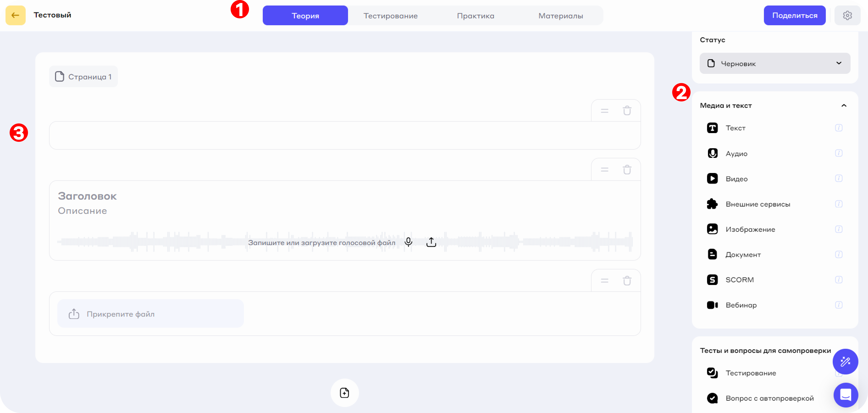Switch to Практика tab
The image size is (868, 413).
[475, 16]
